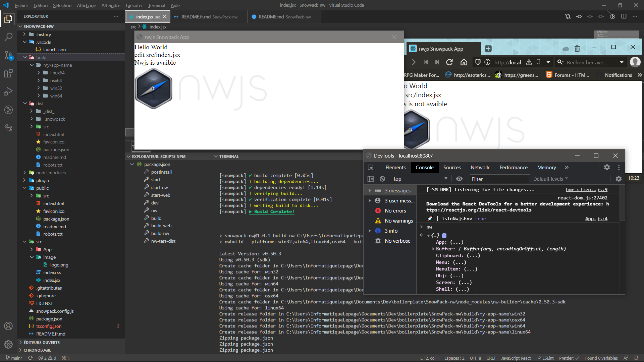Click the DevTools console Filter field
644x362 pixels.
click(499, 179)
